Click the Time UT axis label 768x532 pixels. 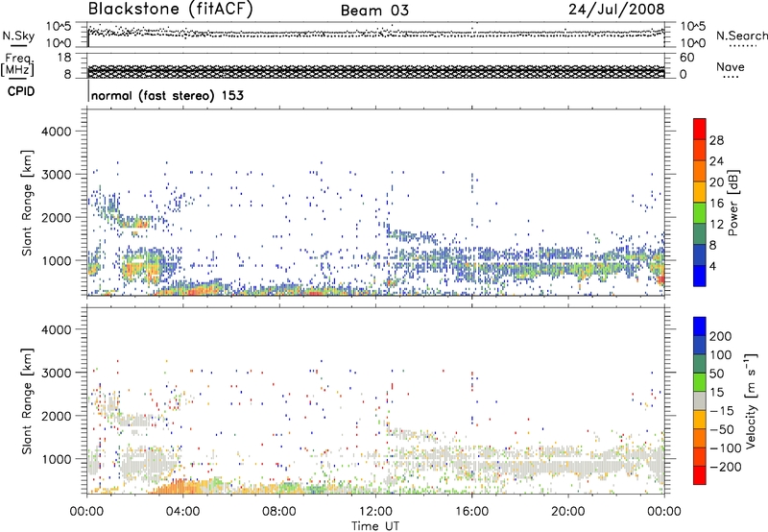pos(375,525)
